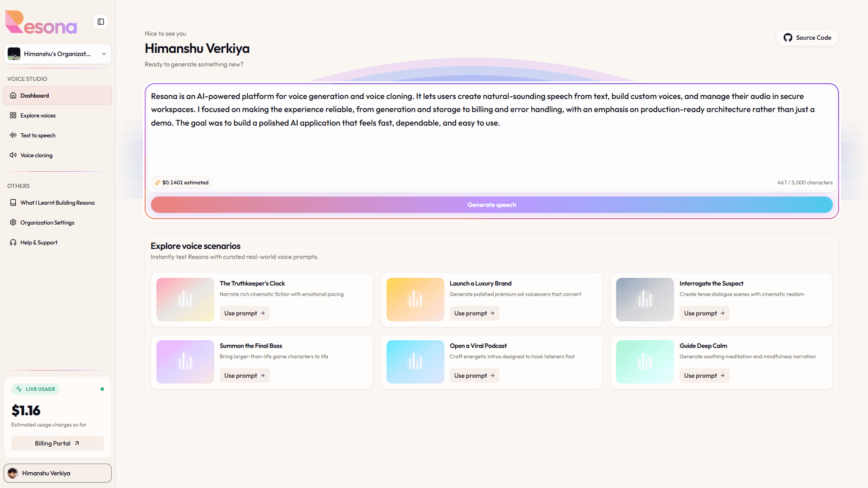Click the Voice cloning speaker icon

[x=13, y=155]
